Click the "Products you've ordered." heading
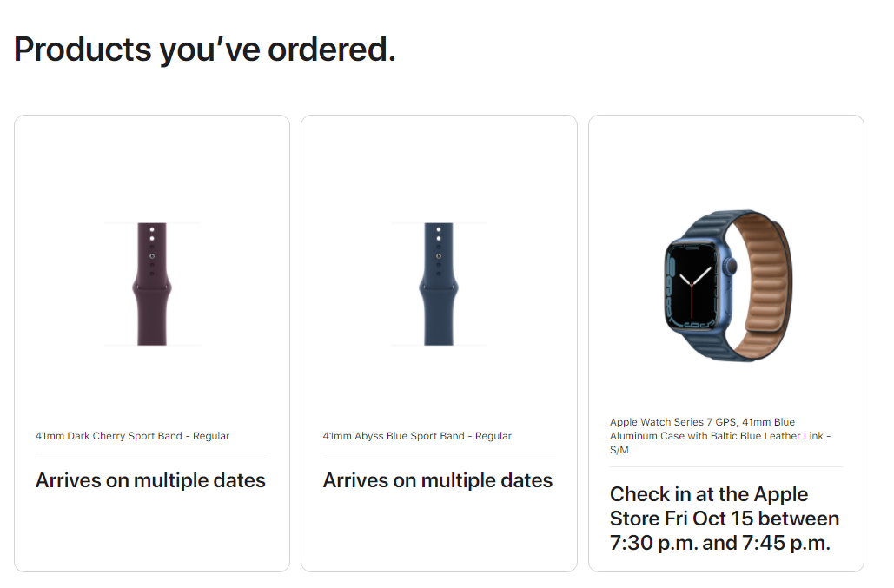894x588 pixels. coord(205,50)
